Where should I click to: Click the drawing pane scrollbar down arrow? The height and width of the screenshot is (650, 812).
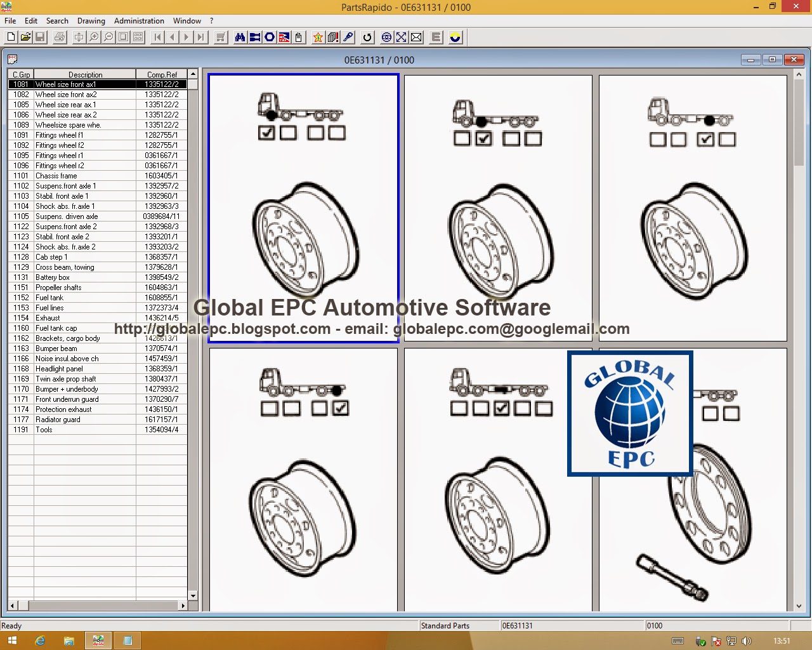pos(798,606)
